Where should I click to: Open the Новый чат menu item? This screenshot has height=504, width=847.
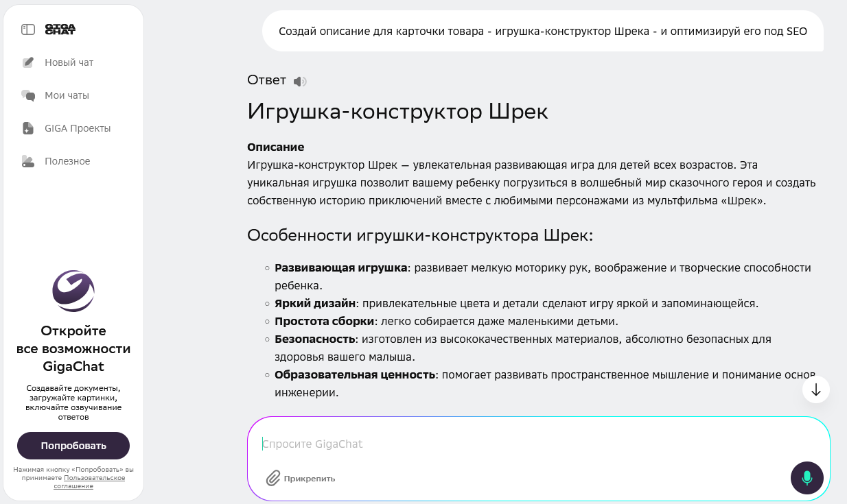[69, 62]
